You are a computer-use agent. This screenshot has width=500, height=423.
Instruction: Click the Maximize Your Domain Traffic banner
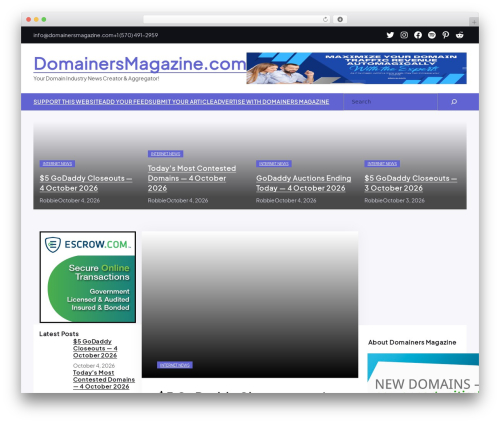pos(356,68)
